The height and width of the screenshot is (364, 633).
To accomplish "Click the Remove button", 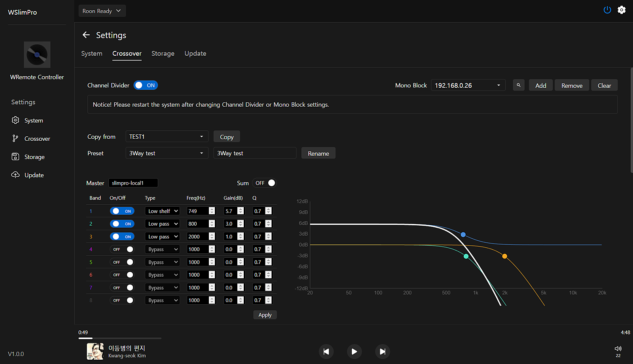I will point(572,85).
